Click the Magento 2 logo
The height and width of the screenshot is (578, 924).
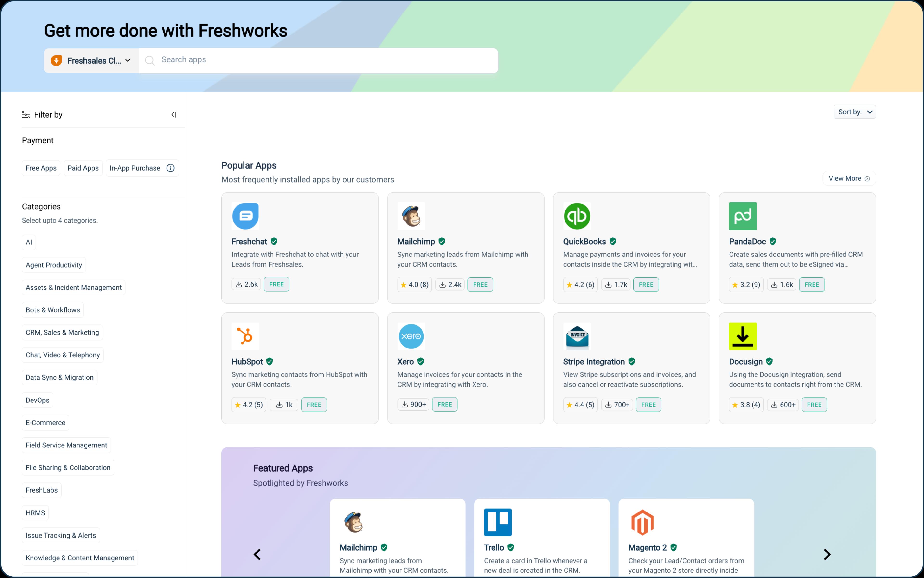coord(642,522)
